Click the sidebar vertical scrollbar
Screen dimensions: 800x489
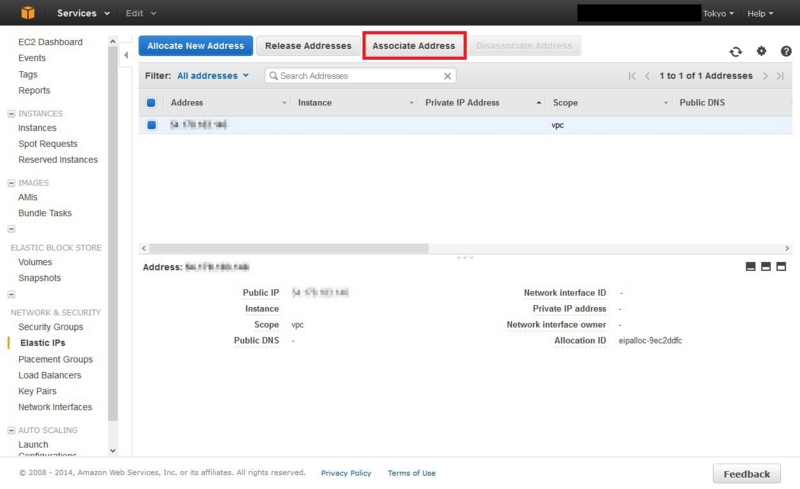coord(113,235)
